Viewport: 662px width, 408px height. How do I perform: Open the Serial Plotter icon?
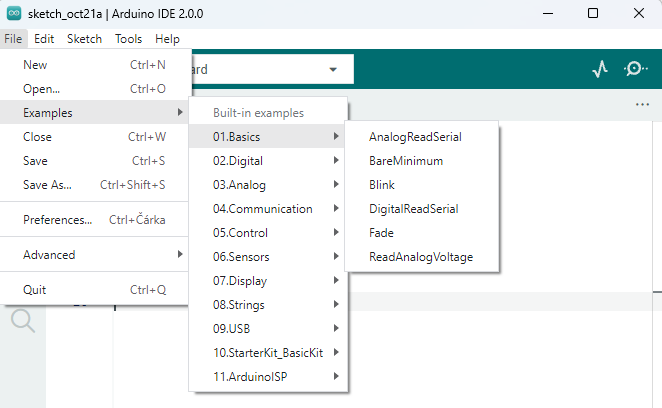point(600,69)
